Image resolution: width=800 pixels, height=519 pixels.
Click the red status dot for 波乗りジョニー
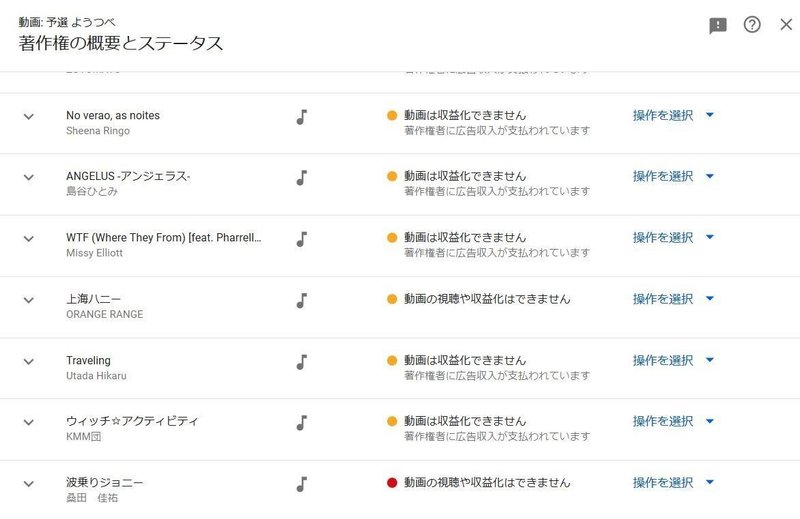click(392, 483)
